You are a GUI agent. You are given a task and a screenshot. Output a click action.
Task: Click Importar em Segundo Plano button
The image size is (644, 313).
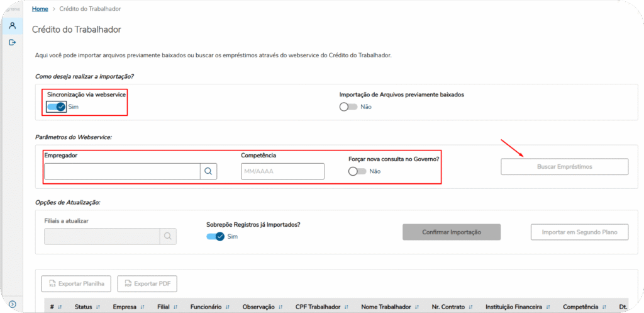pos(579,232)
